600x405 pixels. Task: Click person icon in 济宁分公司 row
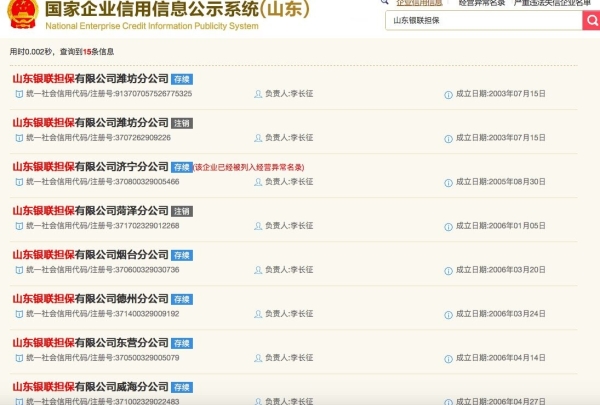258,182
